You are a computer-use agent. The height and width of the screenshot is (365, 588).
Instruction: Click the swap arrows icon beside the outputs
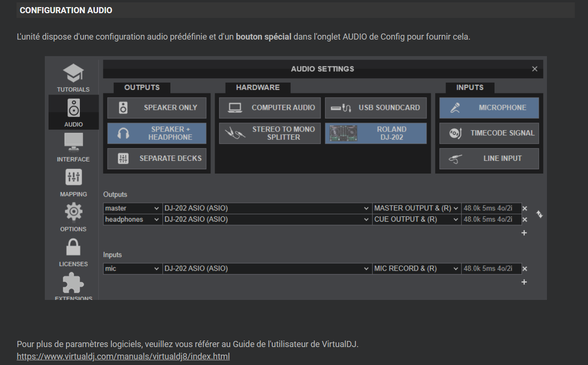coord(539,214)
